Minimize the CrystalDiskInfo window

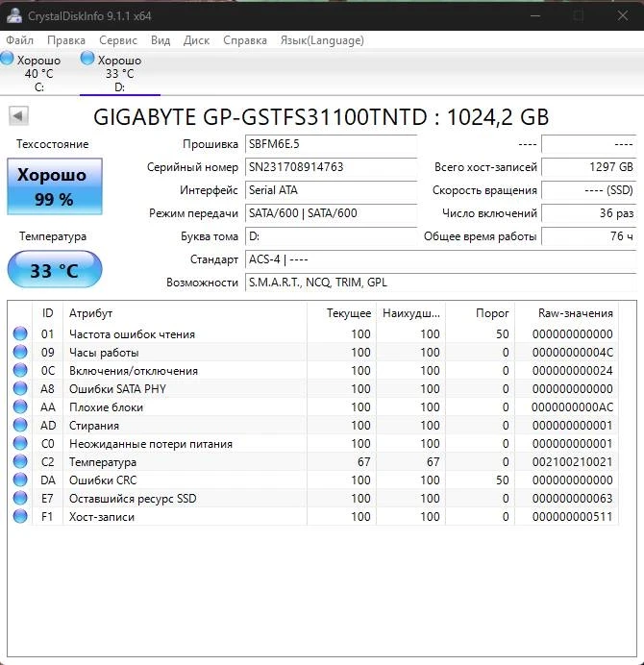[x=535, y=15]
